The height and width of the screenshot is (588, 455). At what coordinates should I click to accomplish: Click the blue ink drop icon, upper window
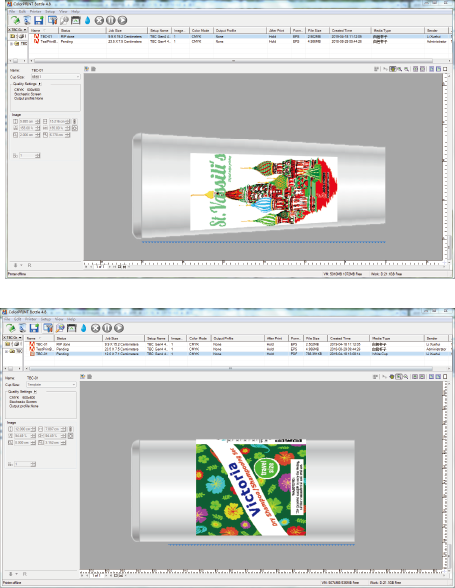pyautogui.click(x=87, y=20)
